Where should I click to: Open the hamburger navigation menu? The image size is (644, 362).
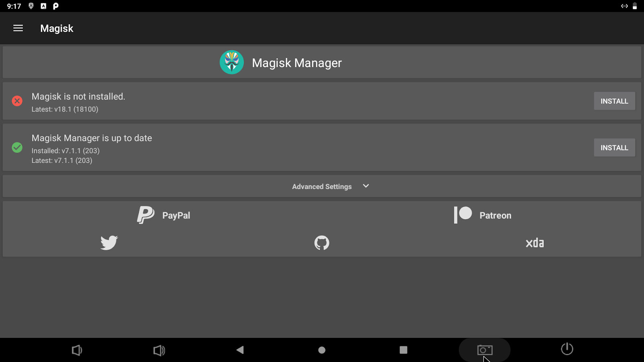[18, 28]
